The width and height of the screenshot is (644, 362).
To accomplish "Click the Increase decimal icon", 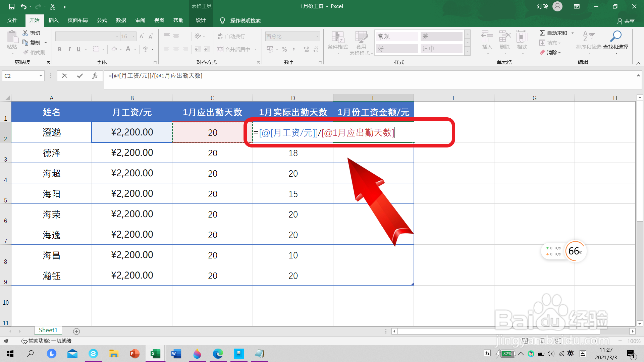I will (x=306, y=49).
